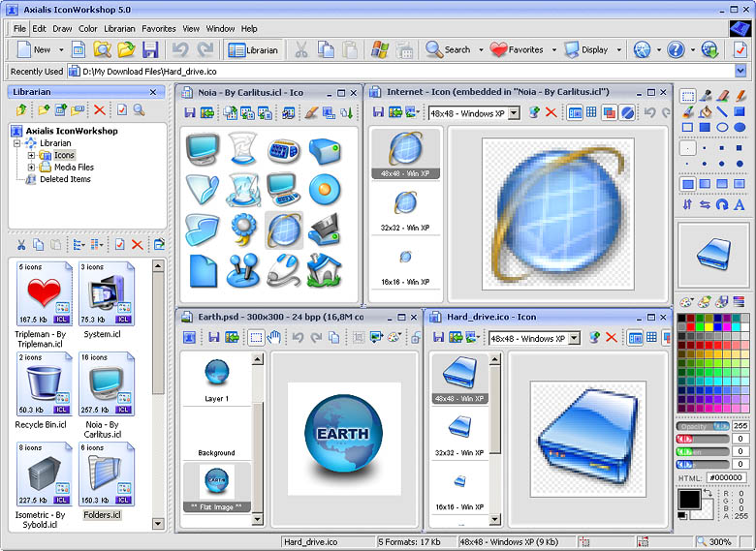
Task: Click the globe update icon in main toolbar
Action: tap(710, 49)
